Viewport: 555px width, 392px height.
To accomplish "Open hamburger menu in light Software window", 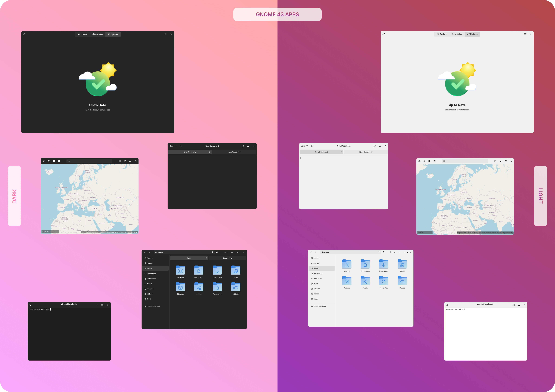I will pos(525,34).
